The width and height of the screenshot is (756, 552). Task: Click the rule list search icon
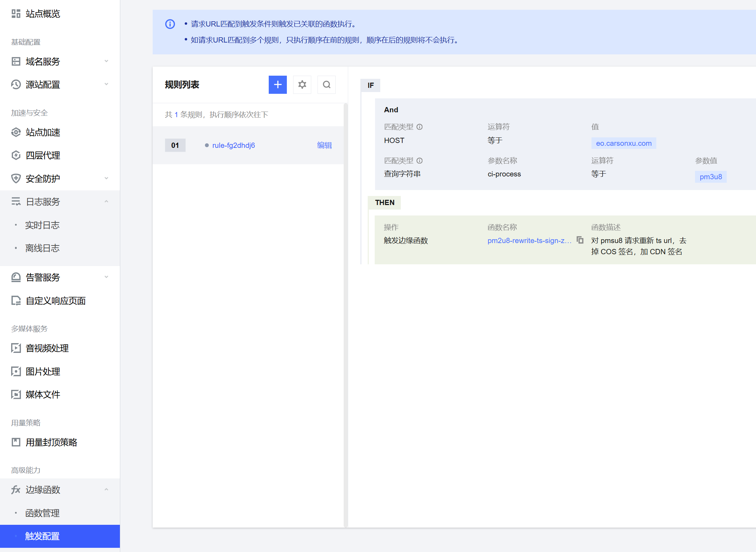pyautogui.click(x=326, y=85)
